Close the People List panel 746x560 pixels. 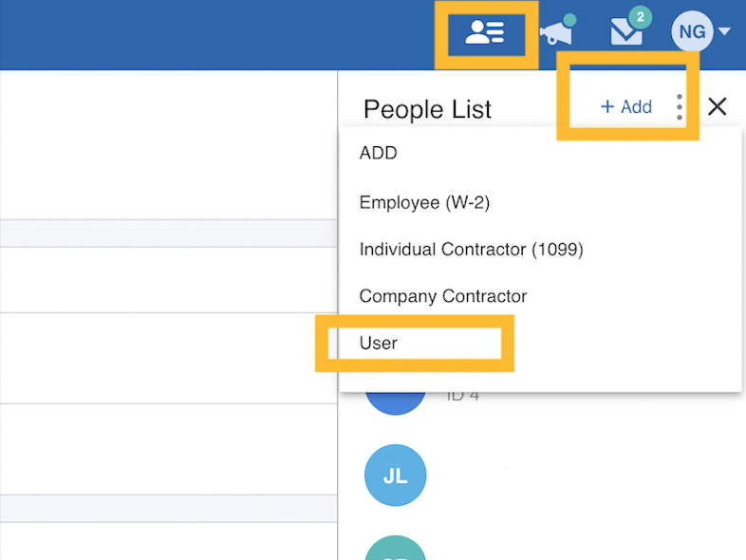point(717,106)
